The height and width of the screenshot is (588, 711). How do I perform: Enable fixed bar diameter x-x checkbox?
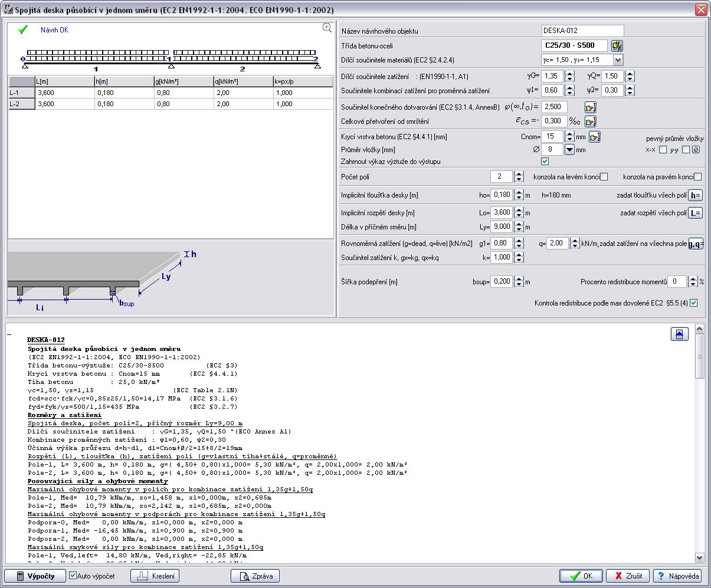click(x=663, y=150)
